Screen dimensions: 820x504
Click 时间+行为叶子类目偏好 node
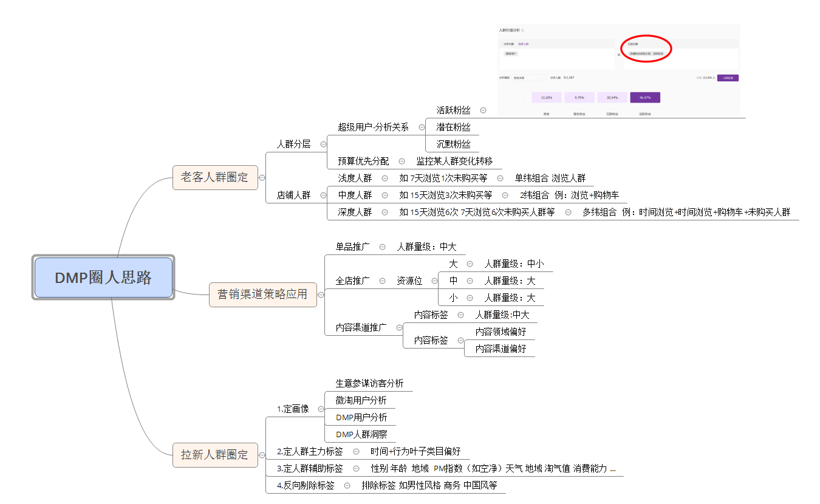[415, 452]
